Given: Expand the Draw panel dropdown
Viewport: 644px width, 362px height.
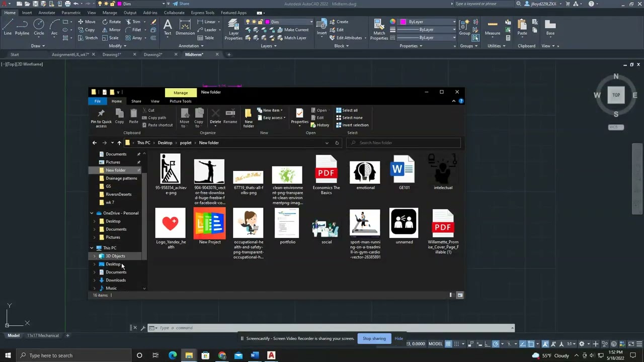Looking at the screenshot, I should pyautogui.click(x=38, y=46).
